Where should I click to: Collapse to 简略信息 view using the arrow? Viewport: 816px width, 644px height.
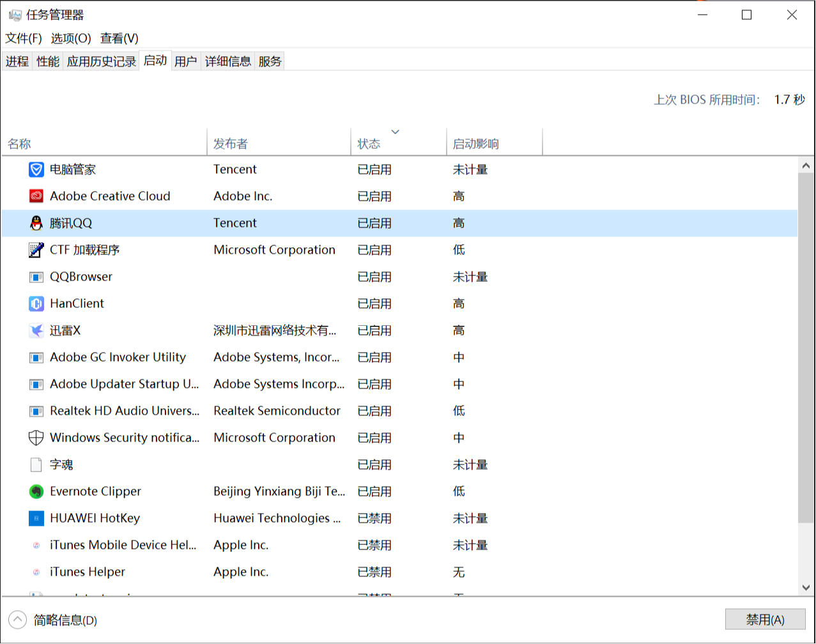pos(17,620)
